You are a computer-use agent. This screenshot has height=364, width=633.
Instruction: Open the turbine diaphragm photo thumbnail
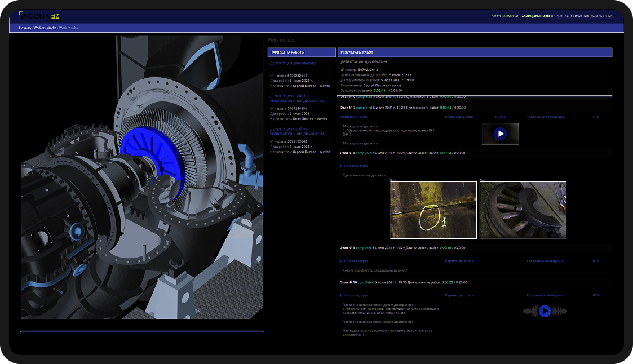tap(522, 210)
